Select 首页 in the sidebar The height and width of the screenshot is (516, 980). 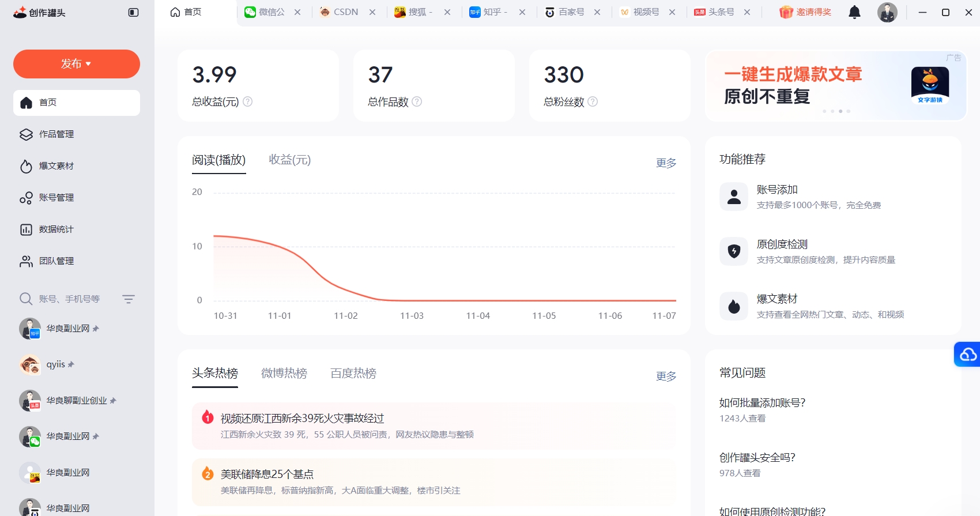pyautogui.click(x=77, y=103)
